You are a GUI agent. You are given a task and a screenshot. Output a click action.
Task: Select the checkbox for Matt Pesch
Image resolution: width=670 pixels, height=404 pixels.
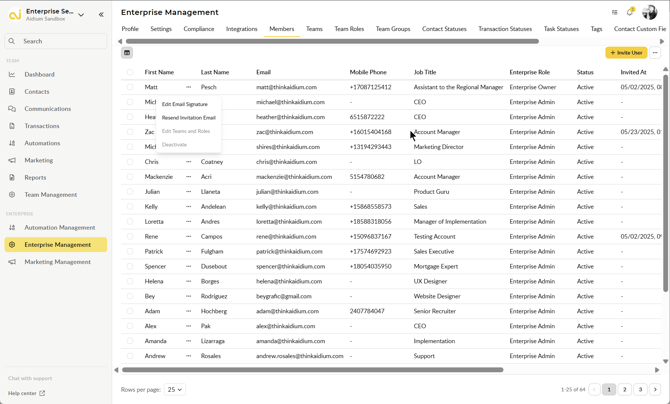click(x=130, y=87)
